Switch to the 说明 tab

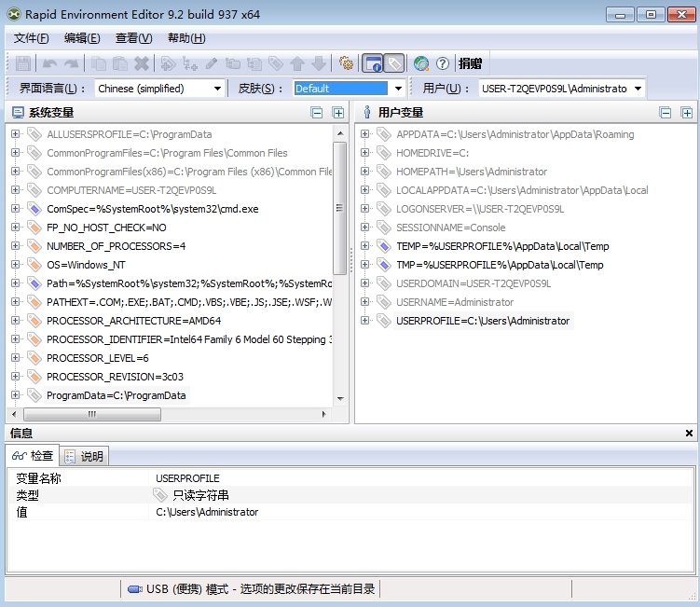(85, 456)
